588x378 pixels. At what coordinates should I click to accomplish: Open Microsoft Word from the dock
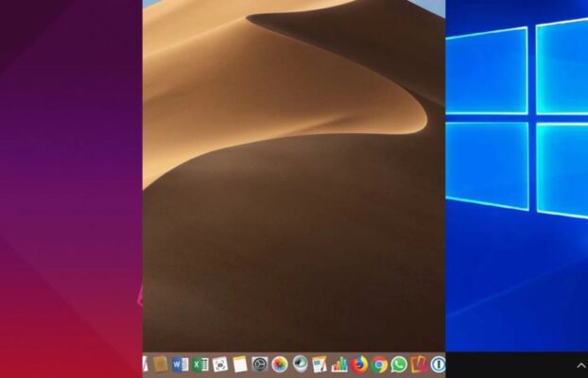coord(181,364)
